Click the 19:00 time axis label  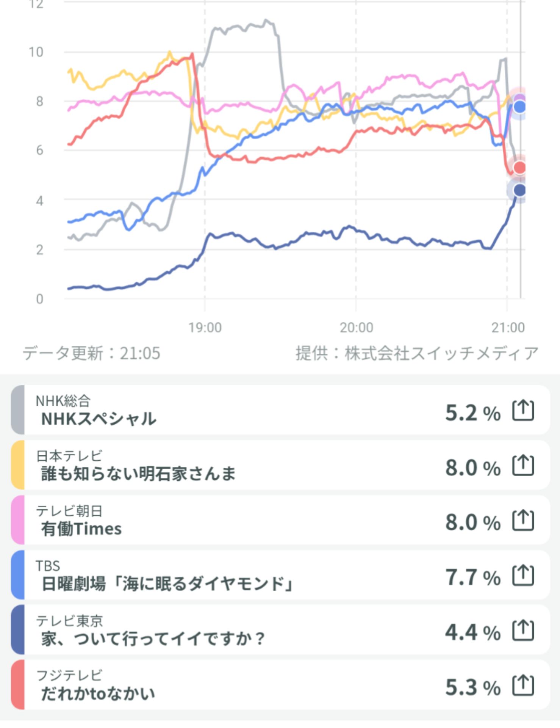pos(205,327)
